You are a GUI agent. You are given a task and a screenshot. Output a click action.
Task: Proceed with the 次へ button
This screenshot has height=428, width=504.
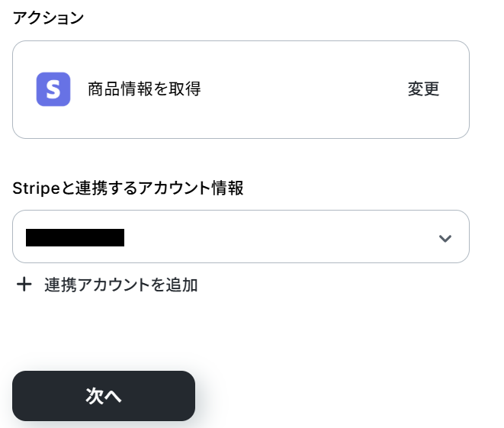click(104, 396)
